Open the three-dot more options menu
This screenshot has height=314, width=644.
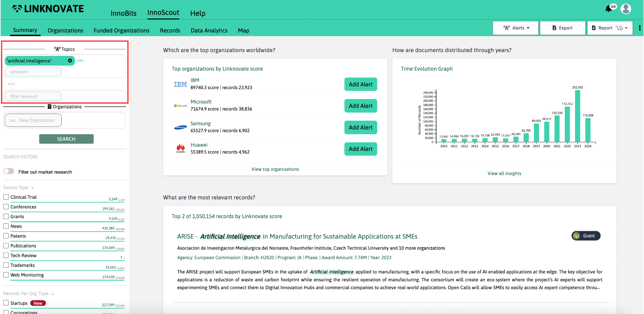point(640,28)
